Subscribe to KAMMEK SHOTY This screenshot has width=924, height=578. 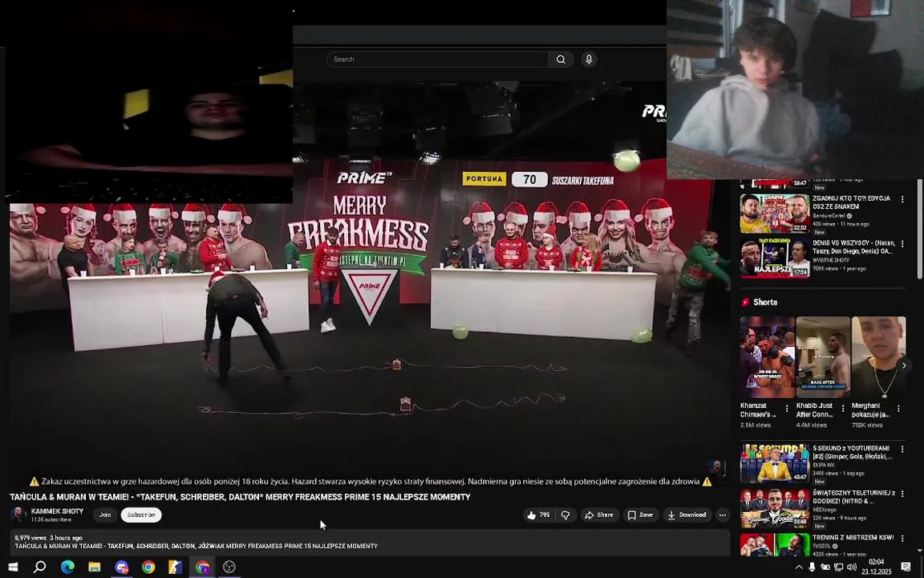(141, 515)
